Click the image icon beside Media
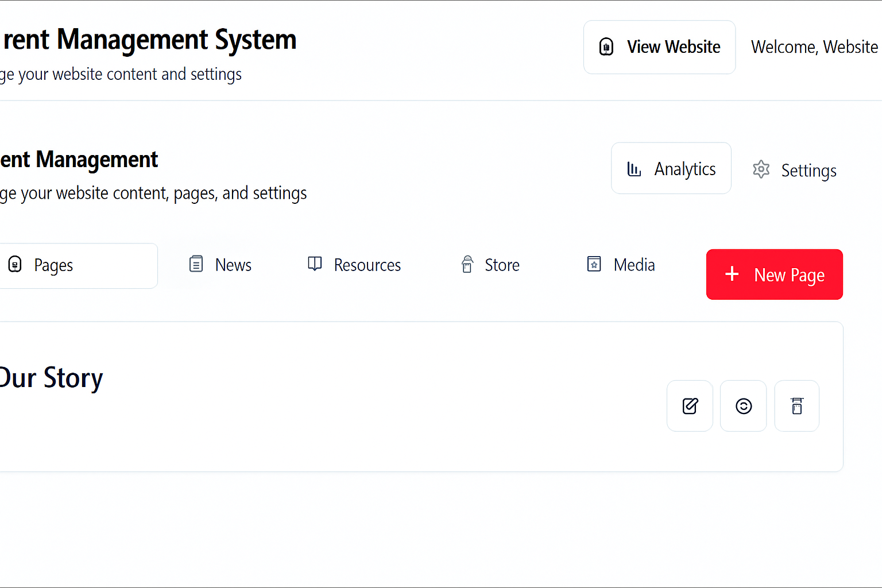This screenshot has height=588, width=882. [594, 264]
